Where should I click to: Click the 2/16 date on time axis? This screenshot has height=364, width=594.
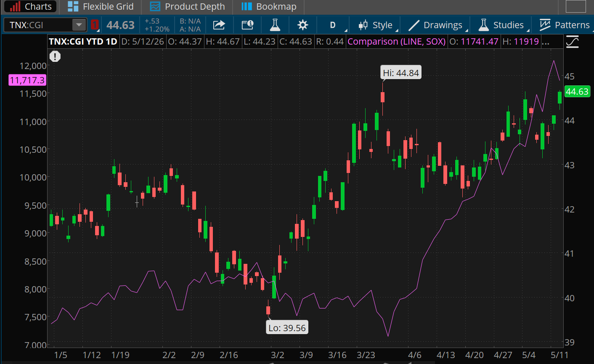(229, 355)
